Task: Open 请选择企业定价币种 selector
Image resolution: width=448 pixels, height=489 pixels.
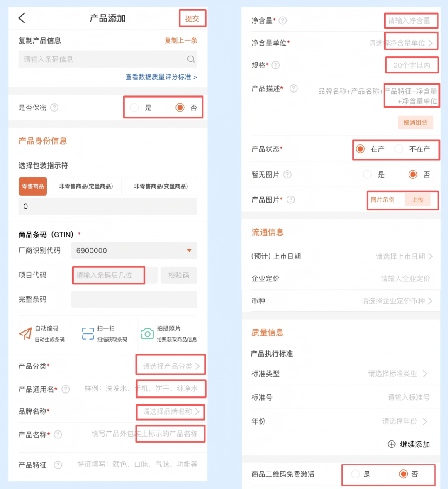Action: (397, 301)
